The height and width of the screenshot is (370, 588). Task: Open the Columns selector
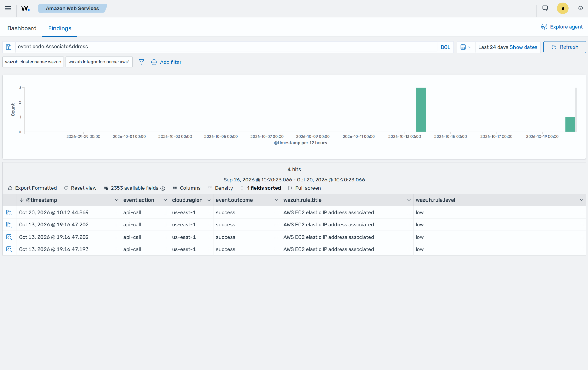coord(187,188)
